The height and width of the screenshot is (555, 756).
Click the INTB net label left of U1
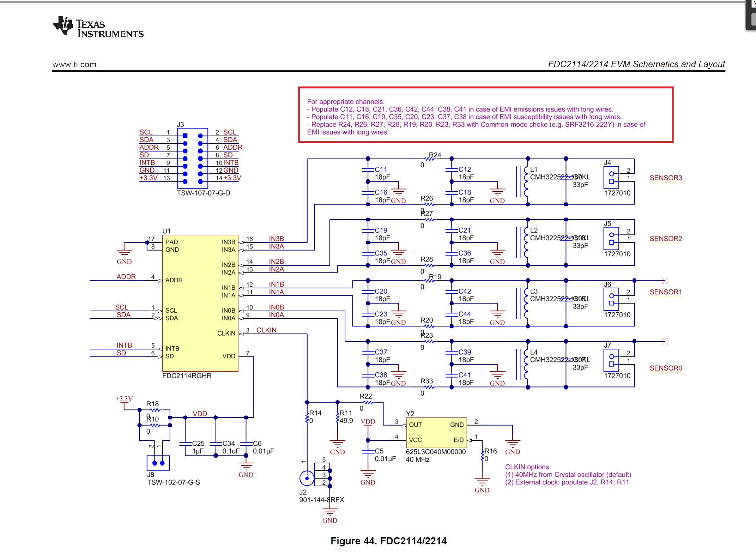[x=124, y=345]
